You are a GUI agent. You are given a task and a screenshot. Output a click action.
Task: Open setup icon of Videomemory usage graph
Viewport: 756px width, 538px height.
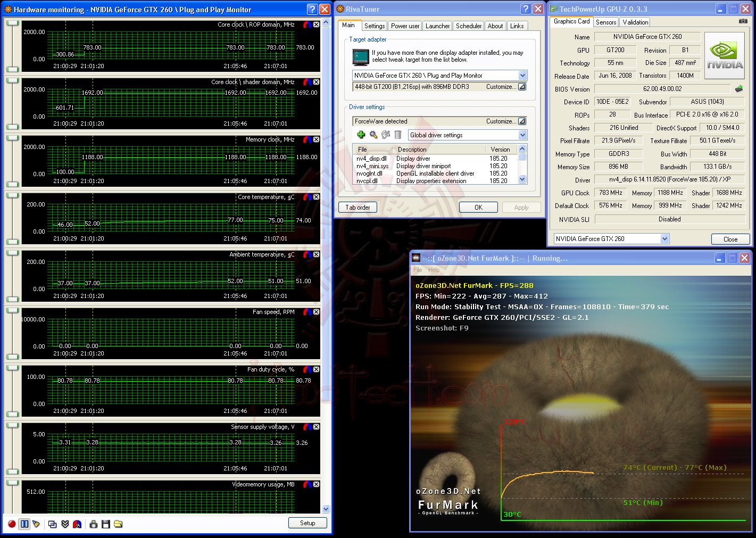coord(307,484)
